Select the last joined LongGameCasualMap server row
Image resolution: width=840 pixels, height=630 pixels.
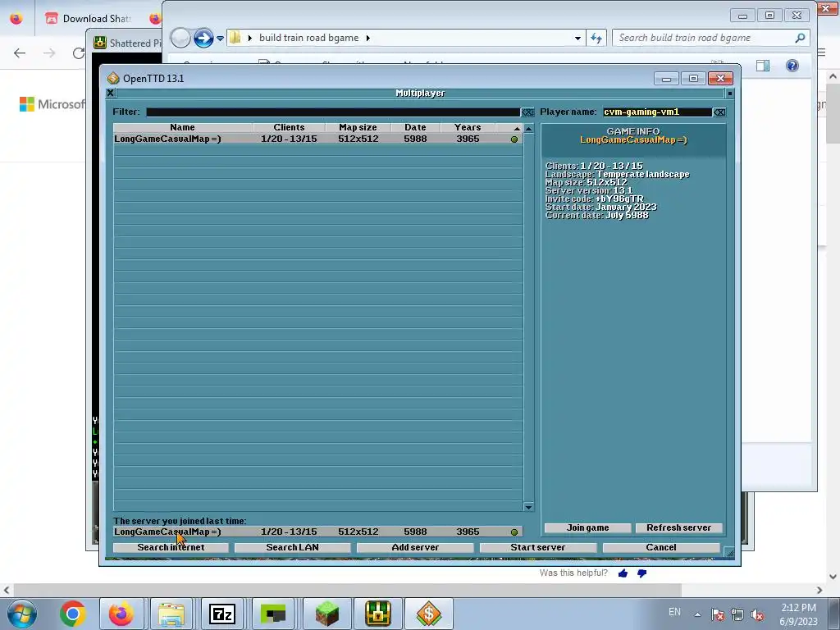coord(317,532)
